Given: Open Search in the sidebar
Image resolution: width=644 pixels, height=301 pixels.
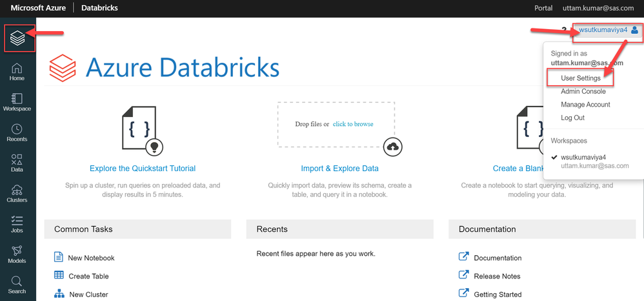Looking at the screenshot, I should (x=17, y=284).
